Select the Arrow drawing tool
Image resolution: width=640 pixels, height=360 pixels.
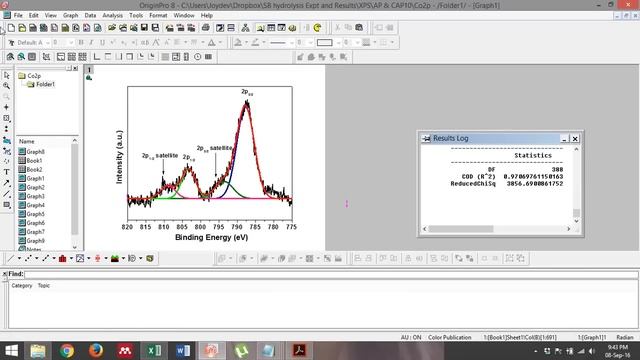[7, 183]
